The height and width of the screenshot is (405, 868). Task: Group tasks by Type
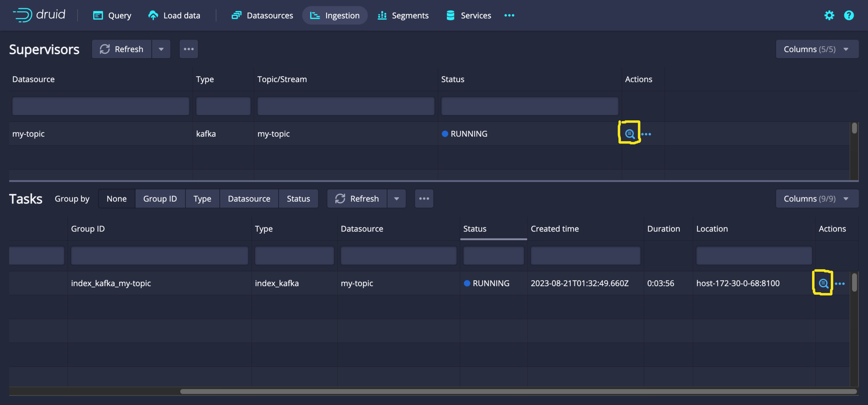202,199
